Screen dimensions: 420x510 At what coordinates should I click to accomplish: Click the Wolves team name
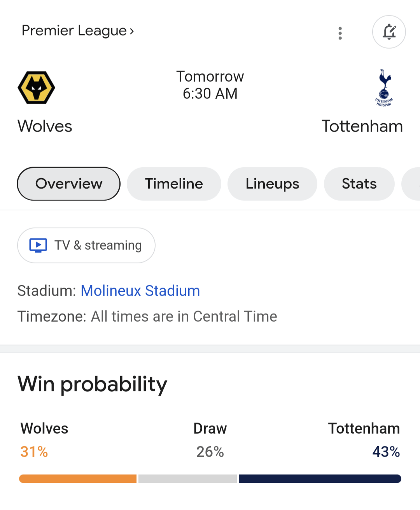point(45,126)
